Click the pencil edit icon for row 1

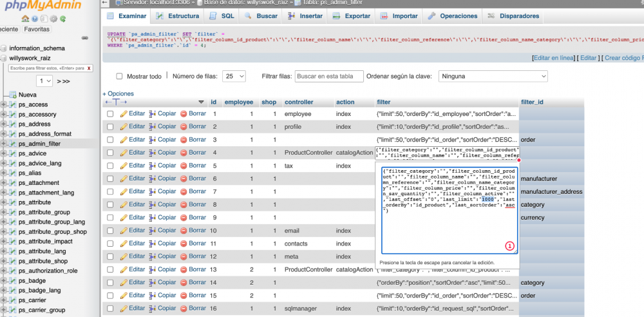[124, 113]
